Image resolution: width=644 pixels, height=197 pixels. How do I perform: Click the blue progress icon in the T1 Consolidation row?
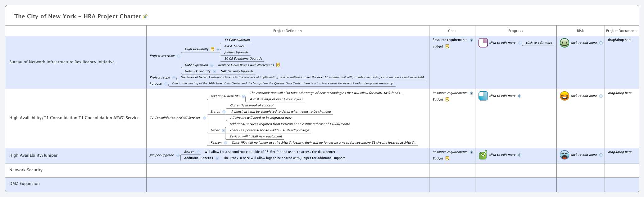point(483,96)
